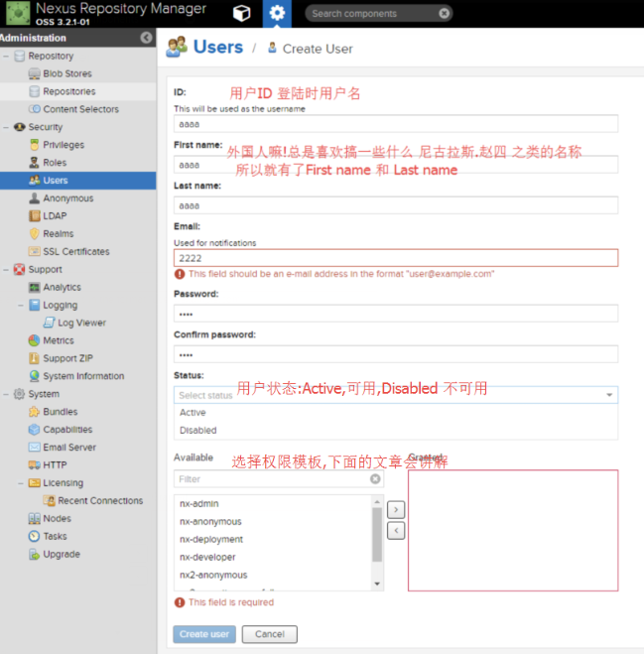The width and height of the screenshot is (644, 654).
Task: Click the Last name input field
Action: (395, 205)
